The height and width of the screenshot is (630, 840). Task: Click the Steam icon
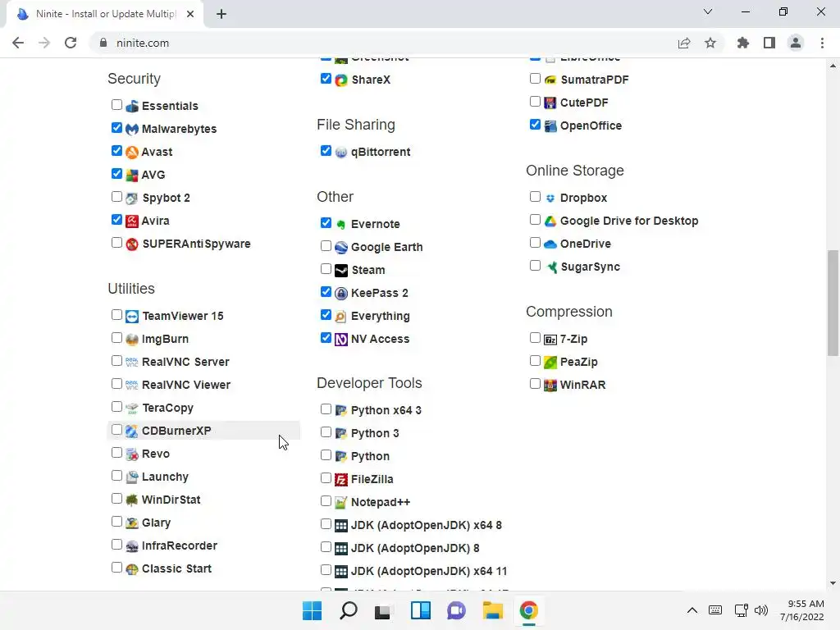tap(341, 270)
